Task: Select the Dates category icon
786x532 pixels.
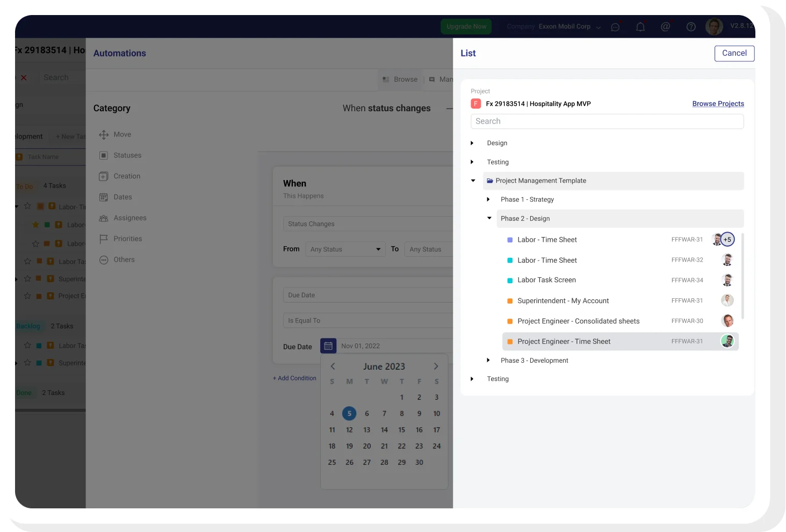Action: point(104,197)
